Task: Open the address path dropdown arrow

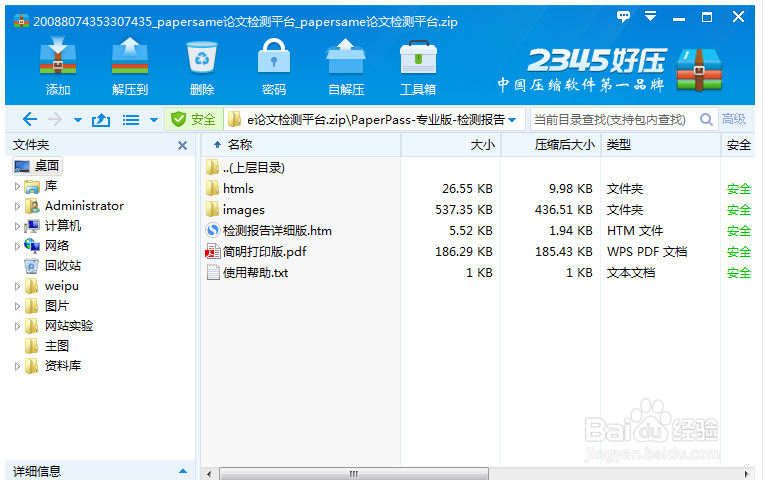Action: coord(512,120)
